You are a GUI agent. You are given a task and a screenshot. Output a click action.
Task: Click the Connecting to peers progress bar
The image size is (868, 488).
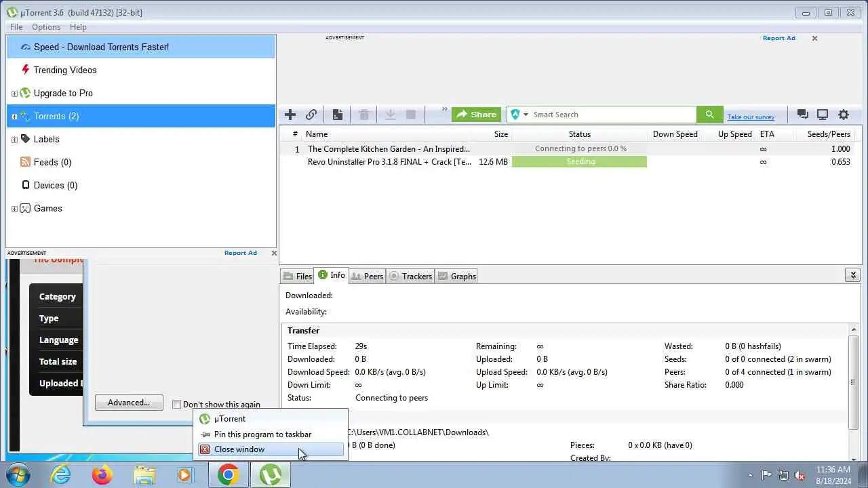tap(580, 149)
